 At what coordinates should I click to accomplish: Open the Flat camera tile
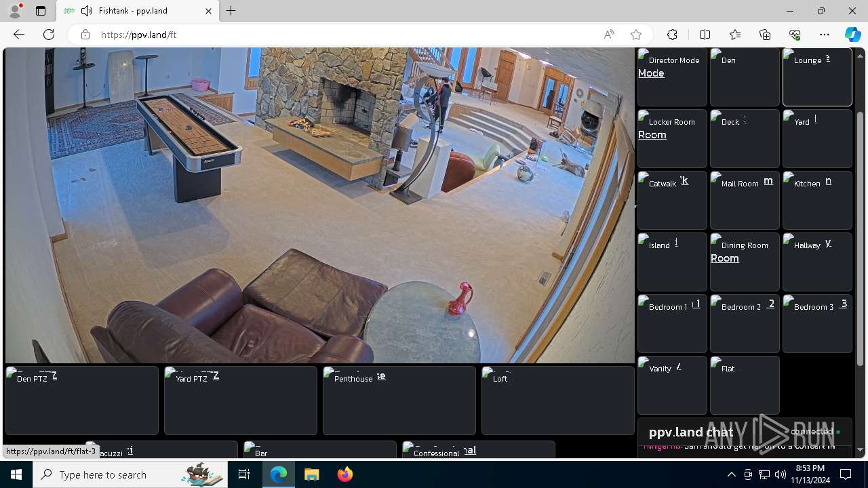[745, 385]
